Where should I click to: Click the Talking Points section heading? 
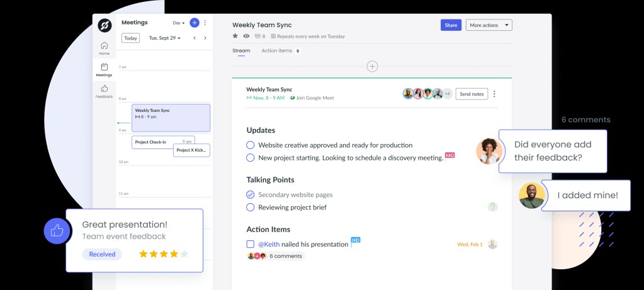(270, 180)
